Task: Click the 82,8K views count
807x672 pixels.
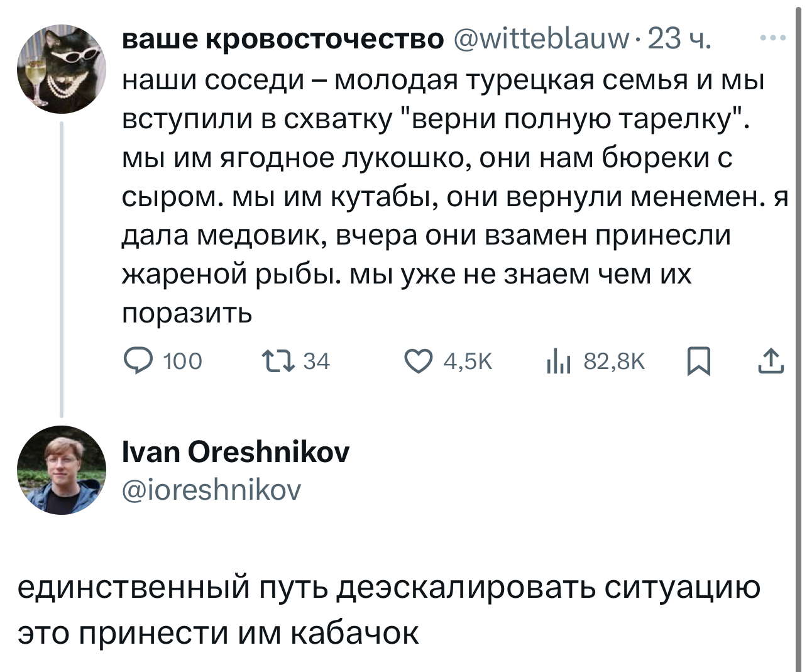Action: click(614, 361)
